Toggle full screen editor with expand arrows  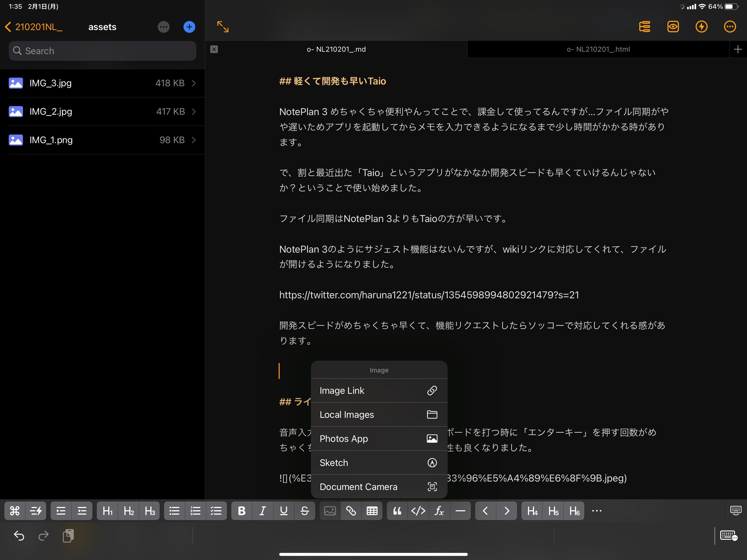pos(223,27)
